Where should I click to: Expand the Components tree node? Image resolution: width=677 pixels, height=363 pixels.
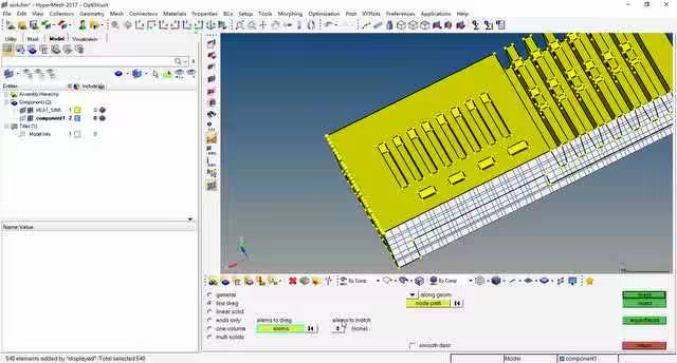pos(6,102)
